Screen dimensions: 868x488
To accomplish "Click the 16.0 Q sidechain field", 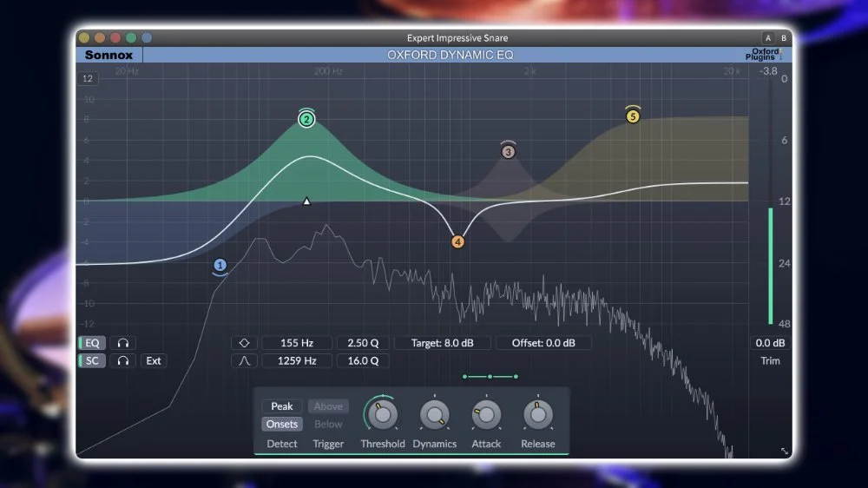I will 363,360.
